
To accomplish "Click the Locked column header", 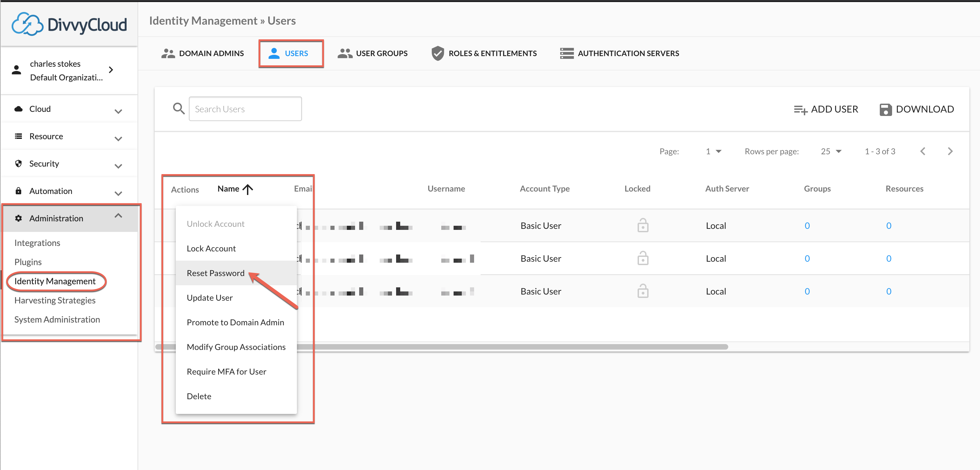I will point(638,189).
